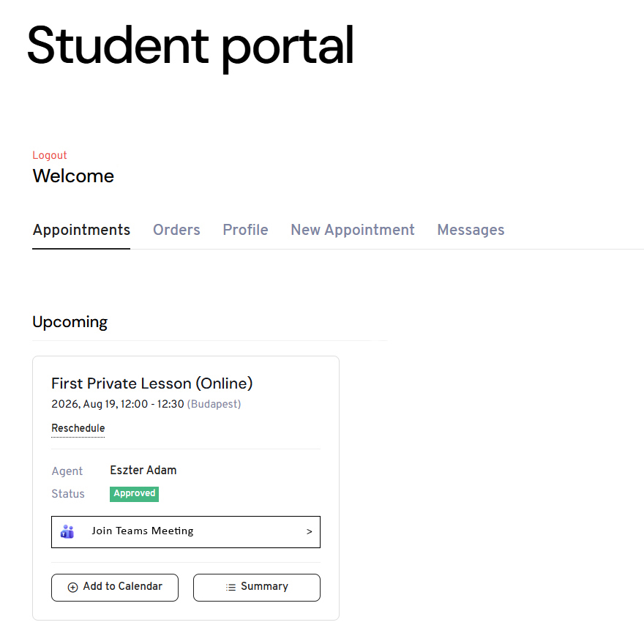Click the Reschedule link

pyautogui.click(x=78, y=428)
